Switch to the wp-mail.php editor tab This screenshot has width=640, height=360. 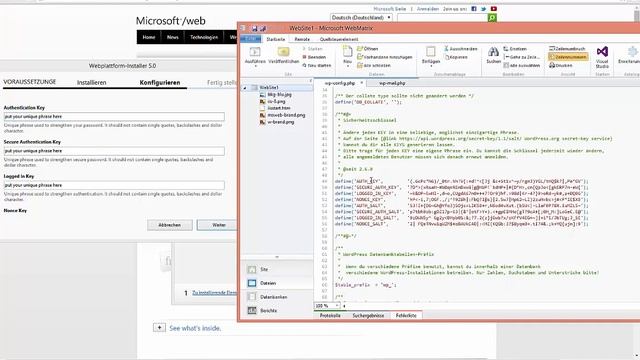click(x=392, y=83)
